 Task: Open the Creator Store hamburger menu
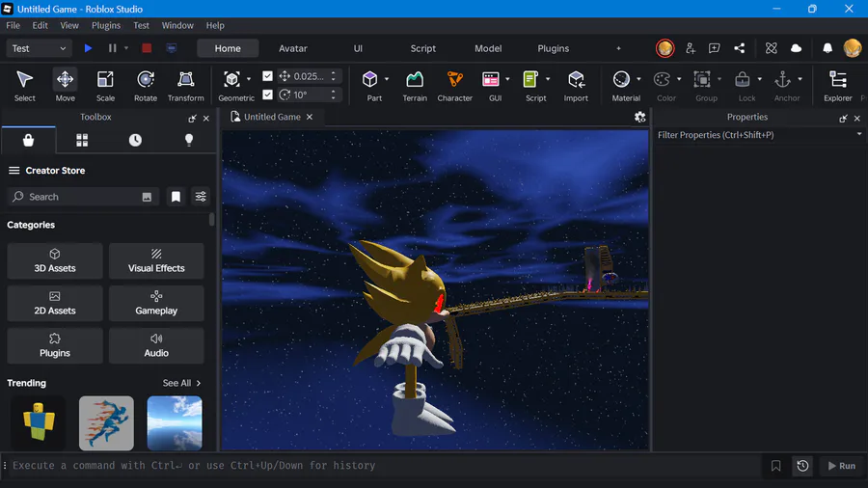click(14, 171)
